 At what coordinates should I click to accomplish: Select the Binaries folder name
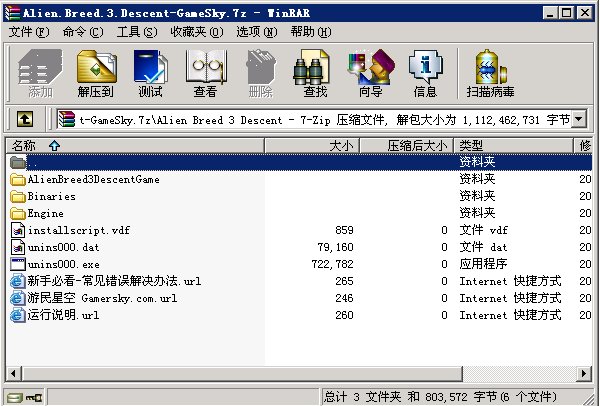(x=51, y=197)
